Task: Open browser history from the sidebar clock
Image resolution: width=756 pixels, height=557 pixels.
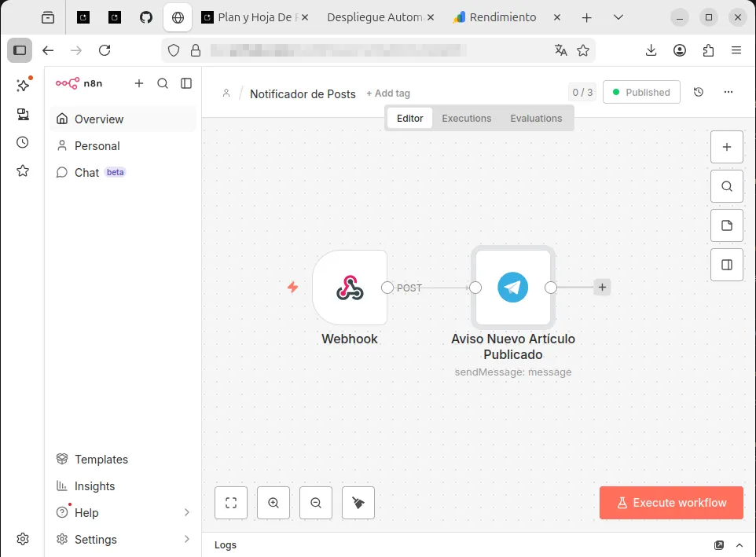Action: pyautogui.click(x=22, y=142)
